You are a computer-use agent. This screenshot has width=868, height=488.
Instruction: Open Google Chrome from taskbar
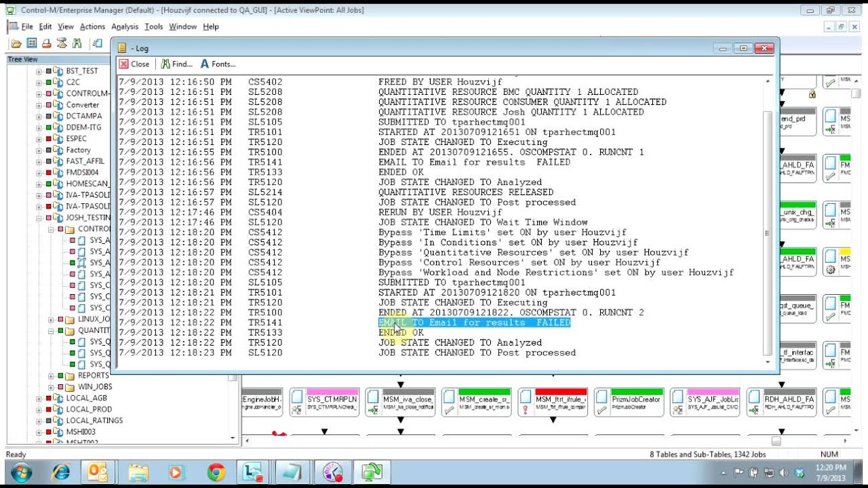tap(216, 472)
